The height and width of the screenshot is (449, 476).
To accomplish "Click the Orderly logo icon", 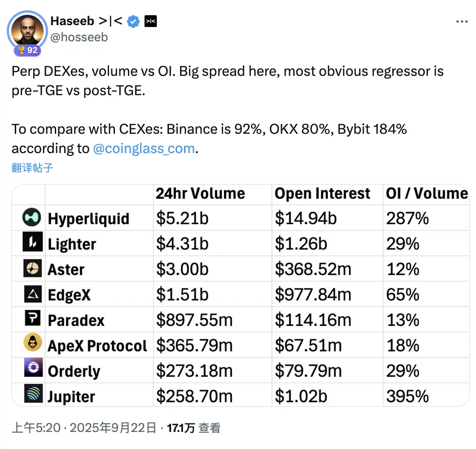I will coord(32,370).
